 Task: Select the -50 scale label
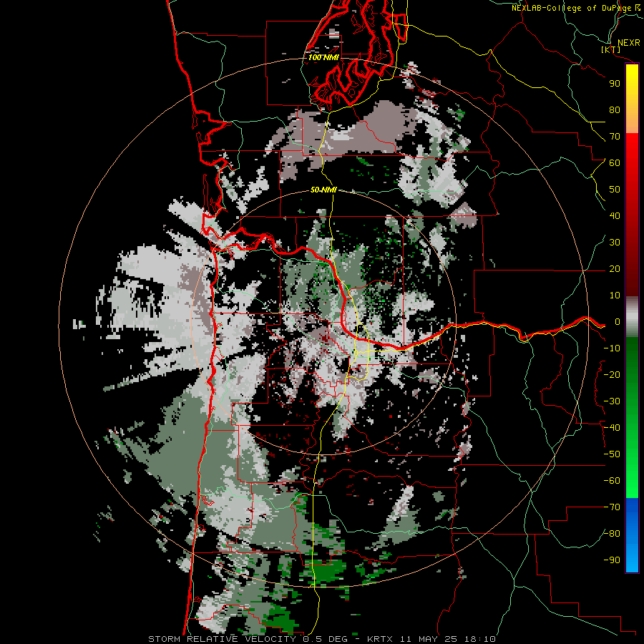(612, 454)
